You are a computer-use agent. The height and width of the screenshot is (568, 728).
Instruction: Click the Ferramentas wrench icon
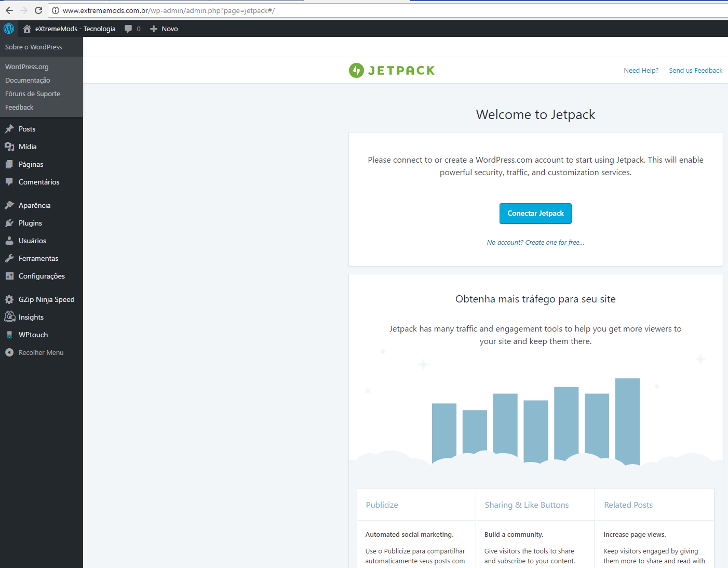9,258
